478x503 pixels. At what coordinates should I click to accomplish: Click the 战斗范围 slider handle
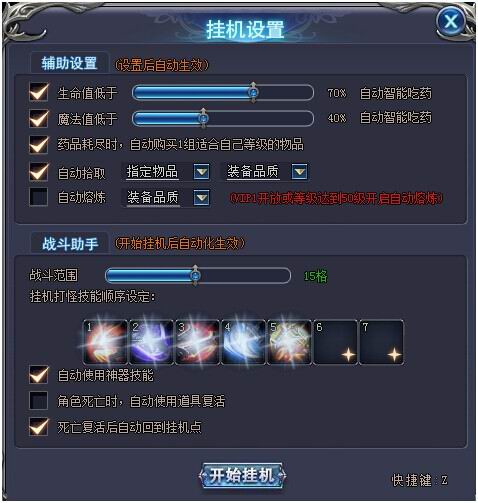pos(195,276)
